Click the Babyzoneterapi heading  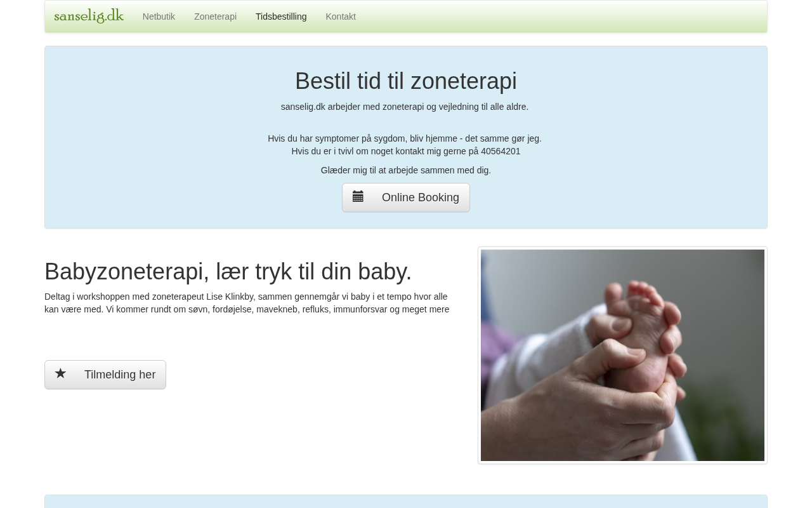pos(228,272)
